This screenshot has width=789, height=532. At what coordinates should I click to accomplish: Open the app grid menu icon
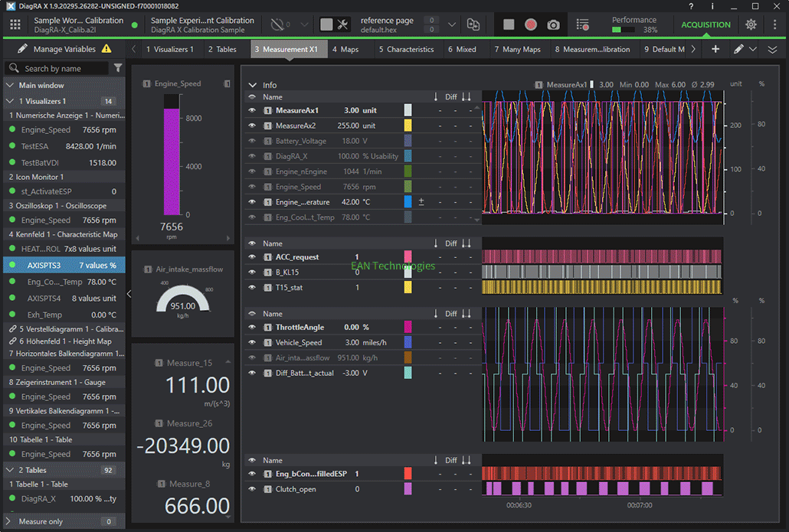click(15, 24)
